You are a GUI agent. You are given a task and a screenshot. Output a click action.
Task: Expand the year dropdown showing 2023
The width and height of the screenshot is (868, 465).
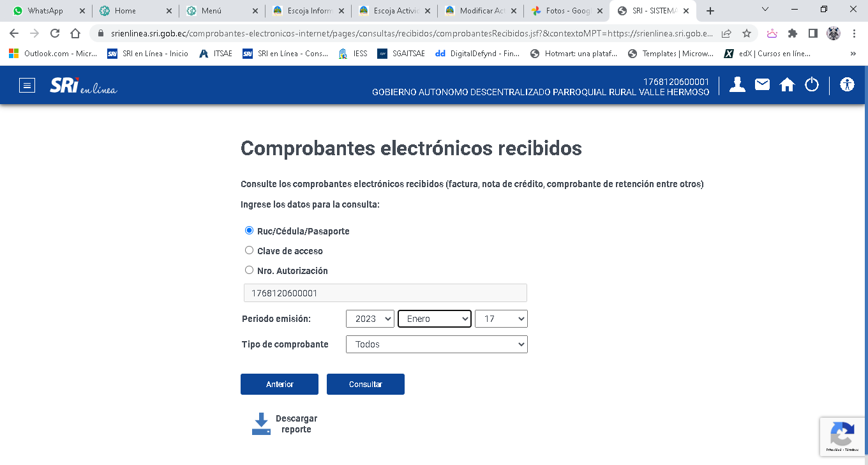(370, 319)
